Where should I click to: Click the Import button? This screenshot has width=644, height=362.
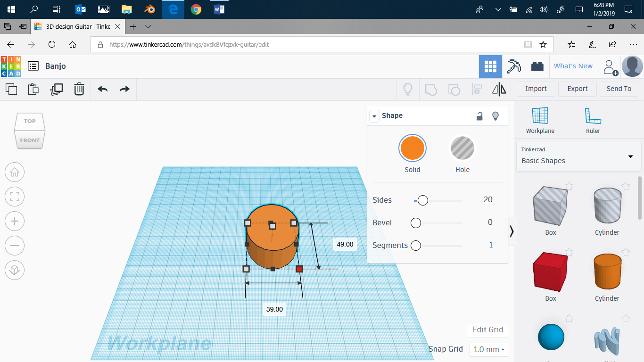(536, 89)
